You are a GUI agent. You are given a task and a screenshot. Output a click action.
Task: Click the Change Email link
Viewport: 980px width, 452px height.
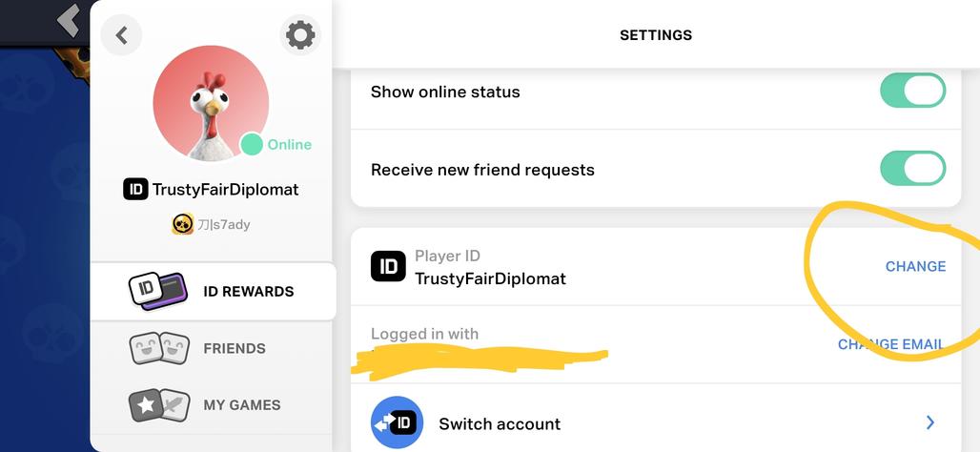coord(890,344)
